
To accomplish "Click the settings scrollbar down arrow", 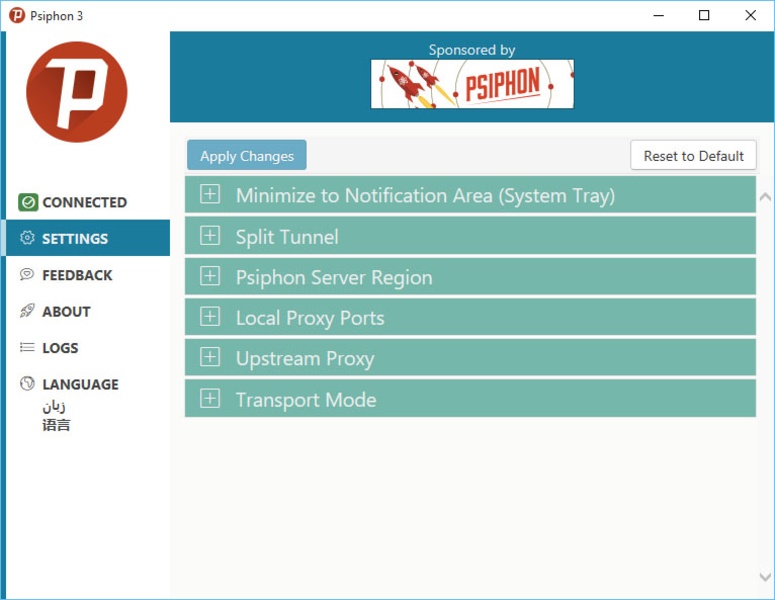I will [x=765, y=578].
